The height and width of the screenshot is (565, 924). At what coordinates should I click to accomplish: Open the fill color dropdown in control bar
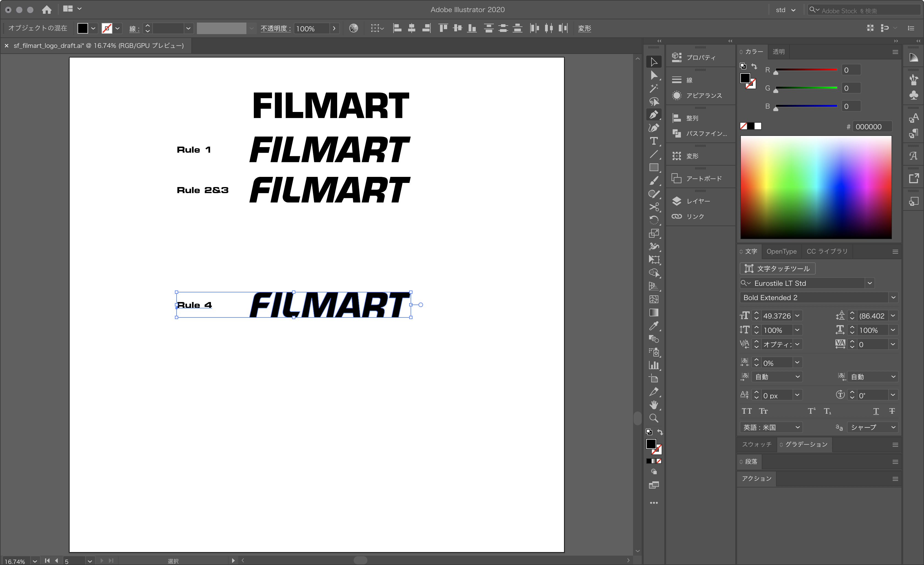(93, 28)
